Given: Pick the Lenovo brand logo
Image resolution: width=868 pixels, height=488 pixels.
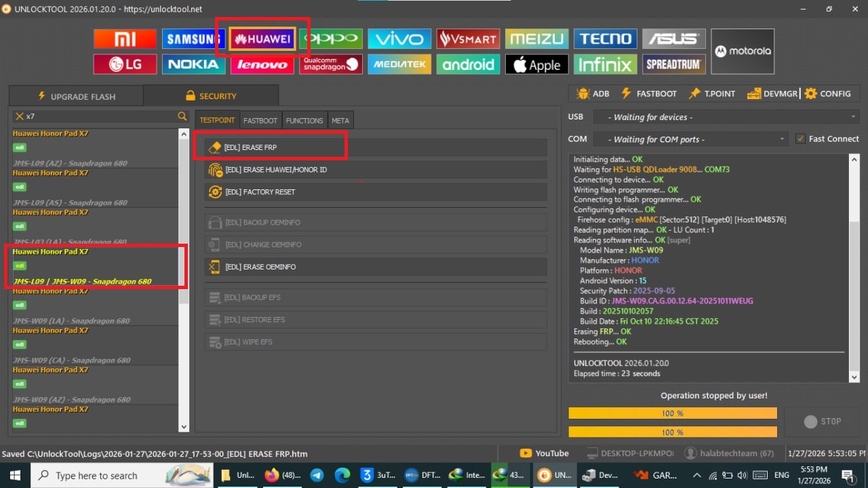Looking at the screenshot, I should (262, 64).
